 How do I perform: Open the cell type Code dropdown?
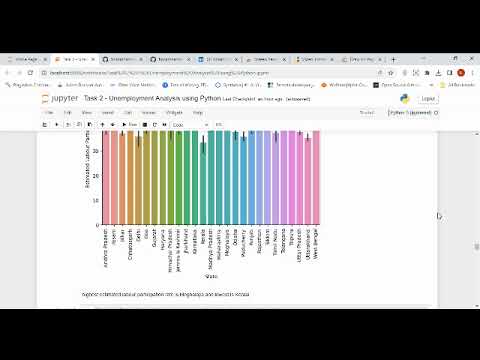191,125
